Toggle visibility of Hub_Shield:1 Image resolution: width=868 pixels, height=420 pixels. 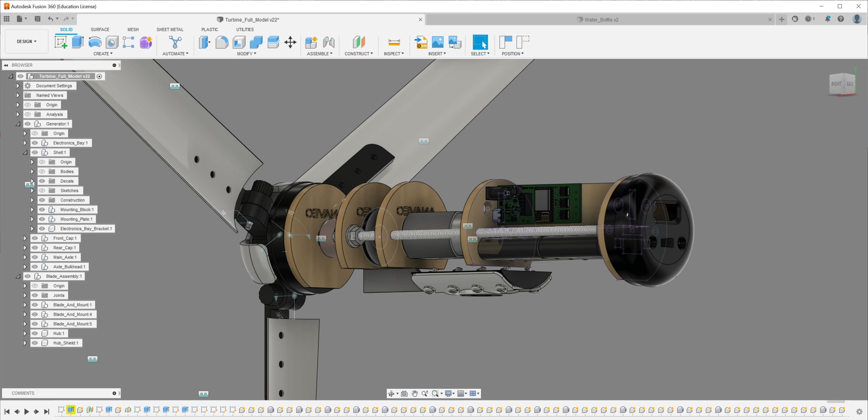[35, 343]
